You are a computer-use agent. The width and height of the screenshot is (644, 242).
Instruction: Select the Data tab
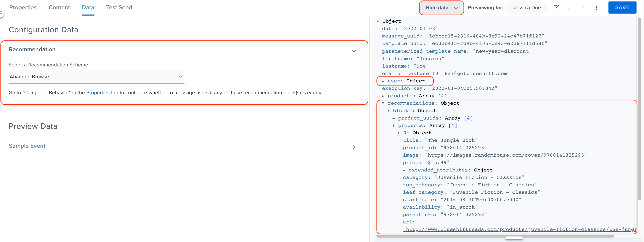pos(88,7)
